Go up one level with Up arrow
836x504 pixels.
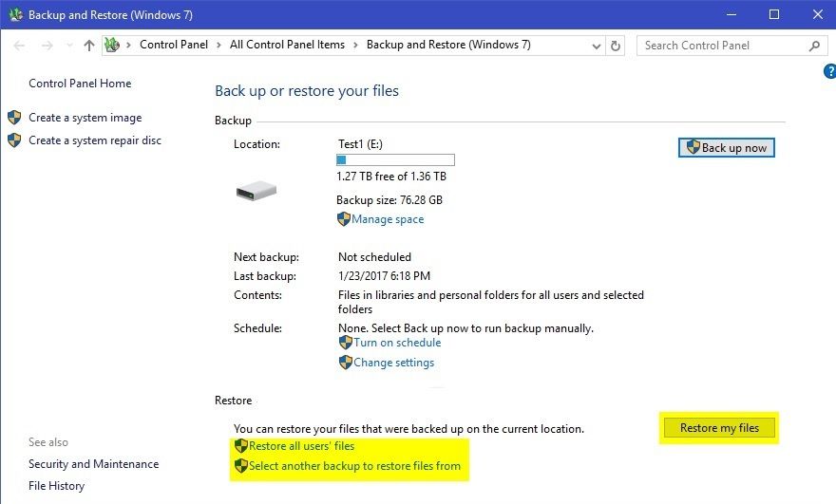(89, 46)
